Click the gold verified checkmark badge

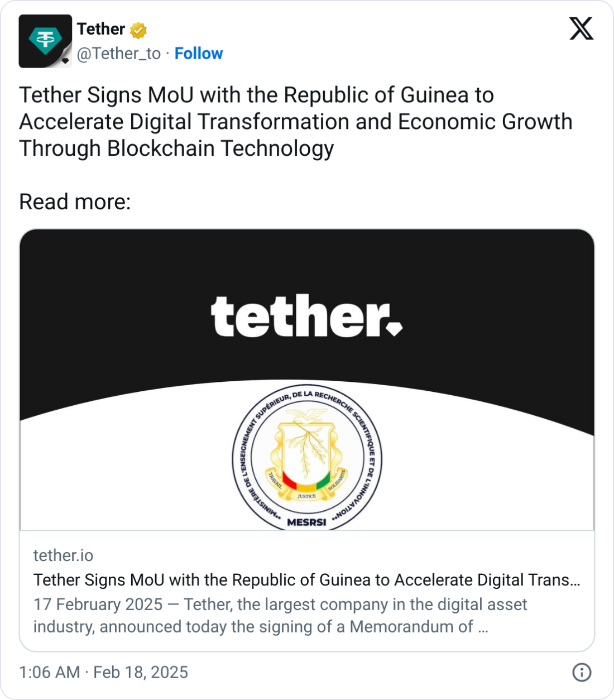[x=138, y=30]
